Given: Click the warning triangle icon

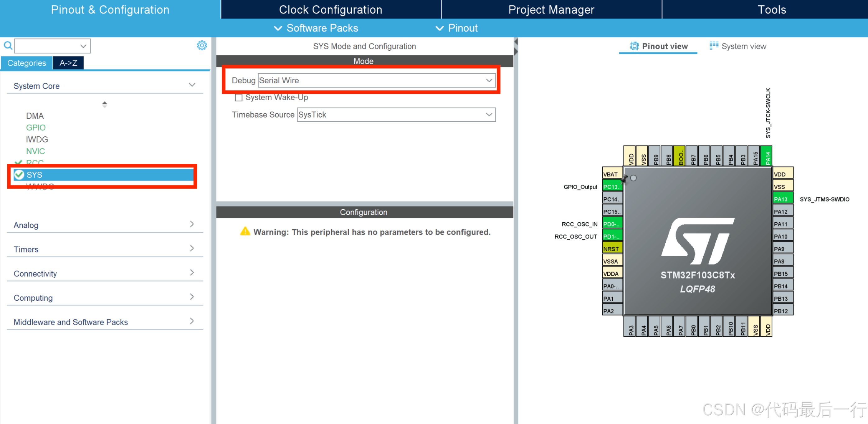Looking at the screenshot, I should [x=245, y=231].
